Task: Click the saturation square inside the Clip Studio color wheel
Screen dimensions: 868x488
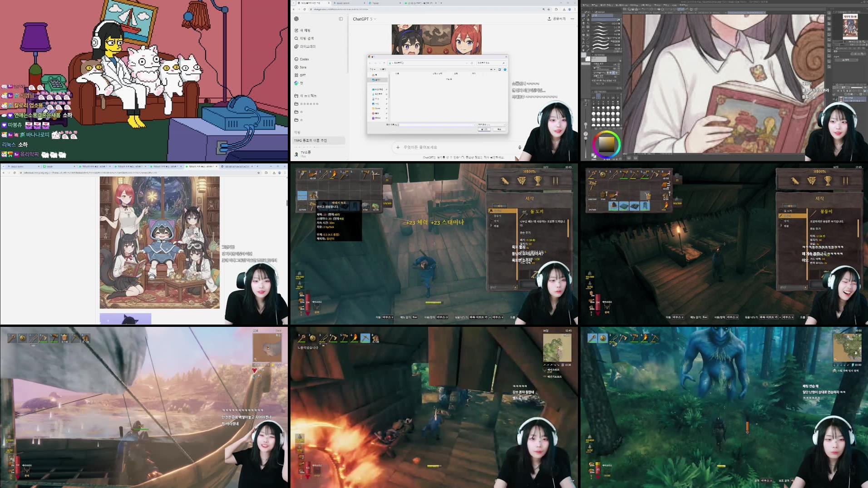Action: pos(607,144)
